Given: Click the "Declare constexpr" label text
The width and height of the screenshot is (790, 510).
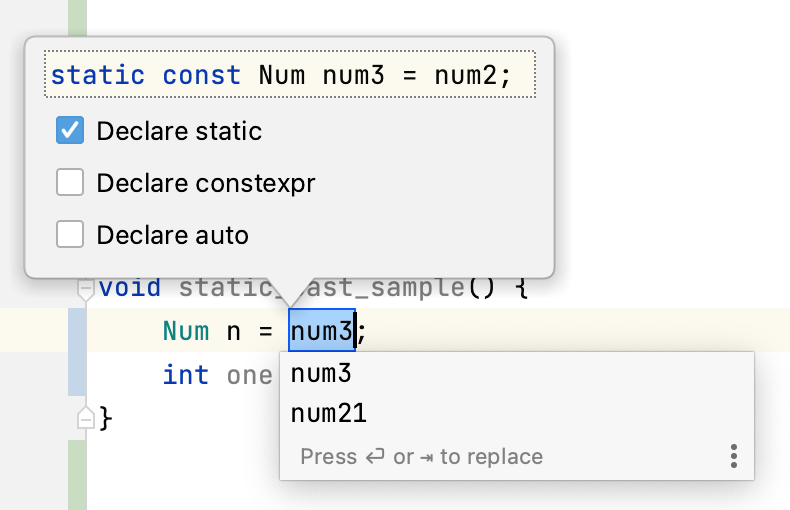Looking at the screenshot, I should point(206,183).
